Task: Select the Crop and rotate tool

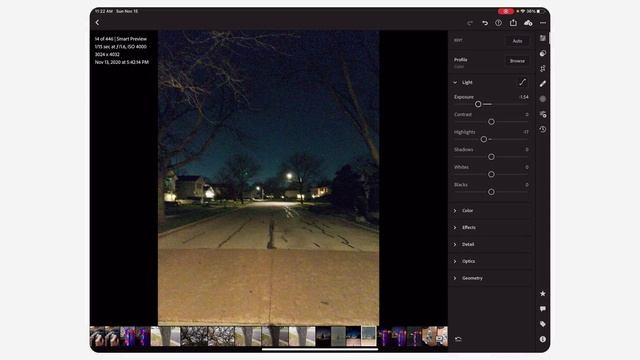Action: point(542,69)
